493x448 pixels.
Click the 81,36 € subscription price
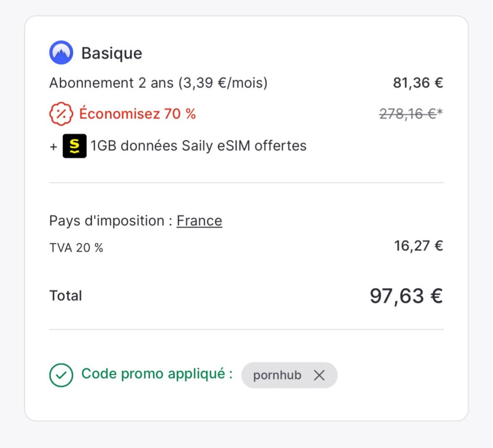point(418,83)
